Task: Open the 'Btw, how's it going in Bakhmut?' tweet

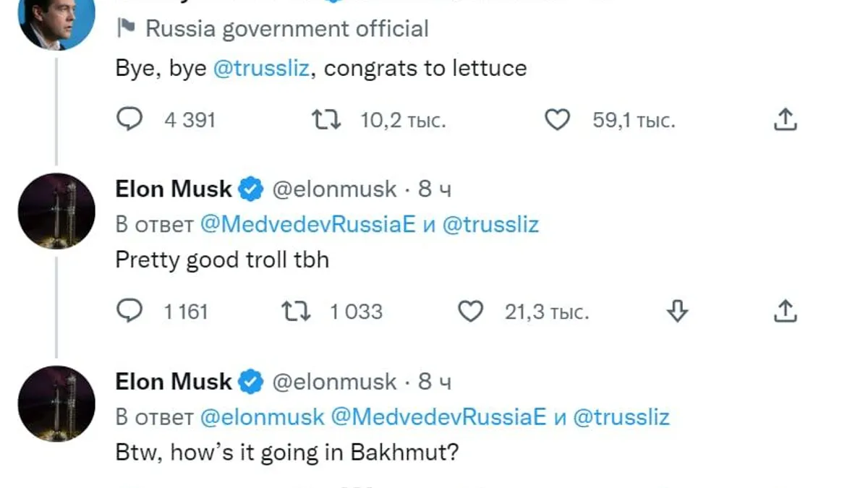Action: coord(287,453)
